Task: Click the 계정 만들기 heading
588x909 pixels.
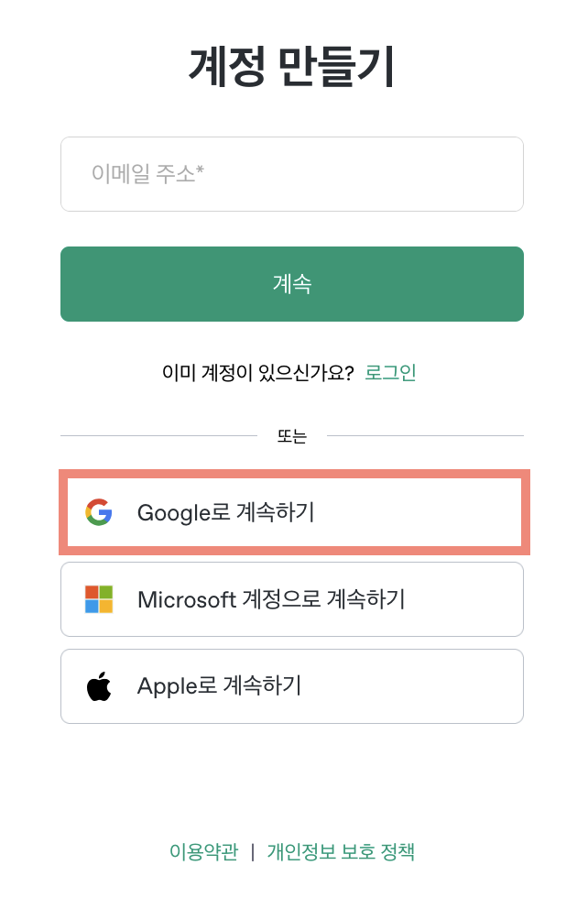Action: click(292, 67)
